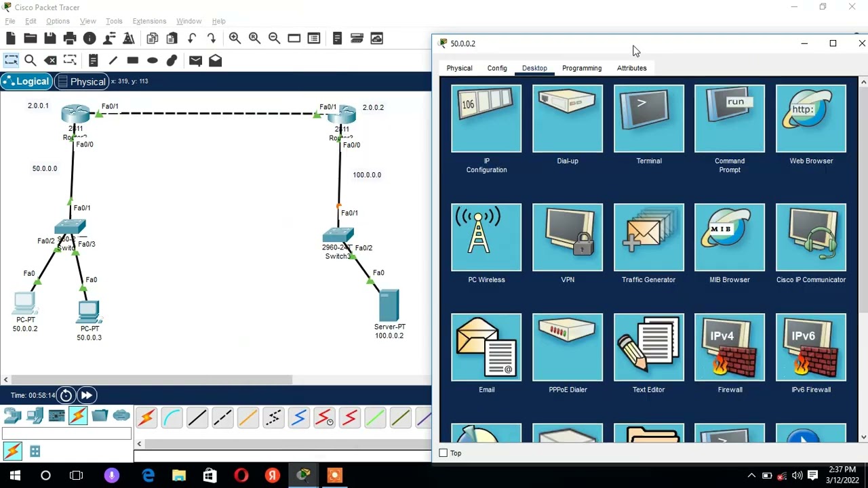Viewport: 868px width, 488px height.
Task: Open the Text Editor app
Action: click(x=649, y=347)
